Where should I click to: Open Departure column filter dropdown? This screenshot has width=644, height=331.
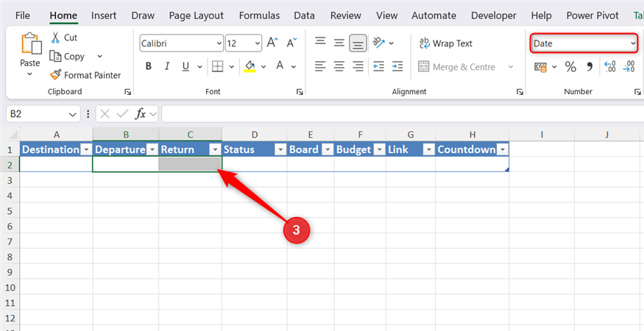(152, 150)
